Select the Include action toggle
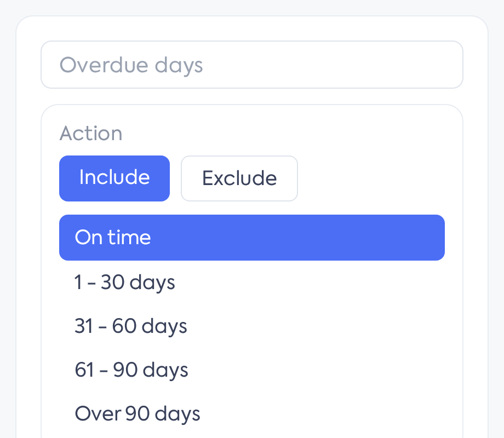 pyautogui.click(x=114, y=178)
